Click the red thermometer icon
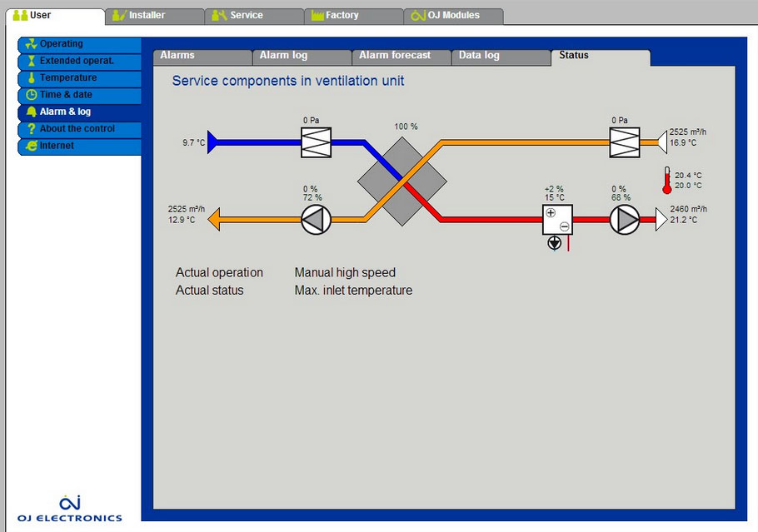The width and height of the screenshot is (758, 532). point(666,180)
